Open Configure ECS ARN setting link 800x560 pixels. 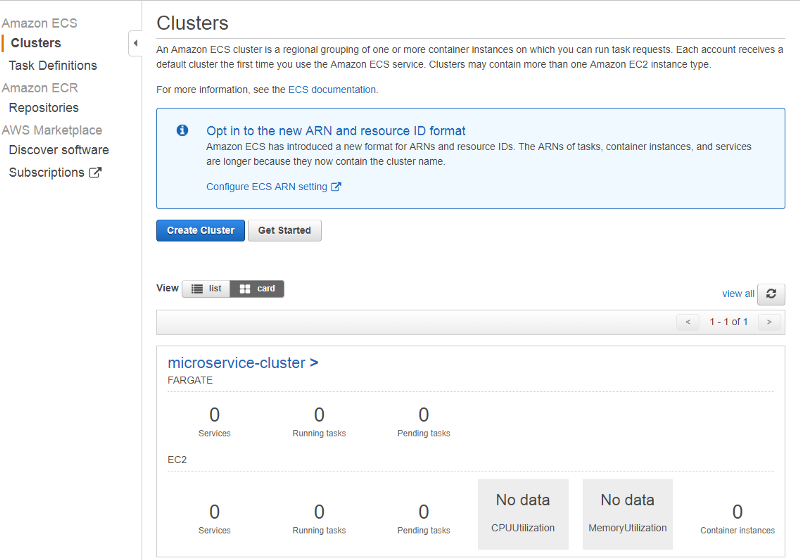[267, 187]
